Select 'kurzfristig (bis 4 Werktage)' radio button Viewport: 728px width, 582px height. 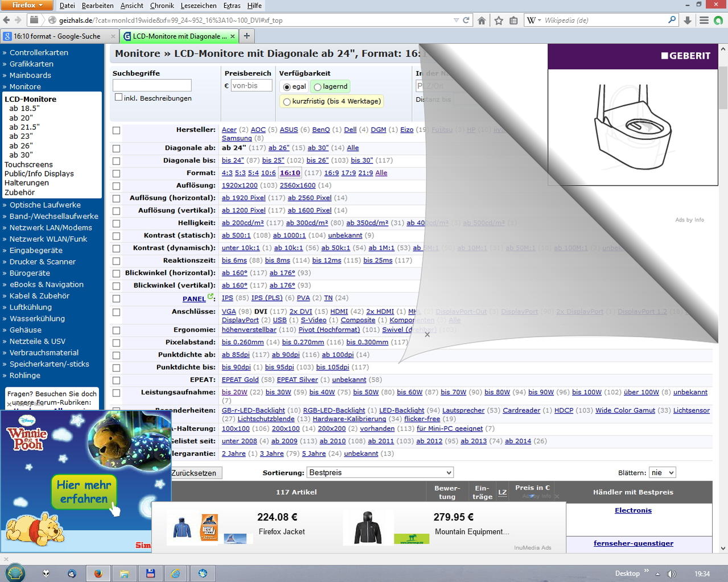287,102
